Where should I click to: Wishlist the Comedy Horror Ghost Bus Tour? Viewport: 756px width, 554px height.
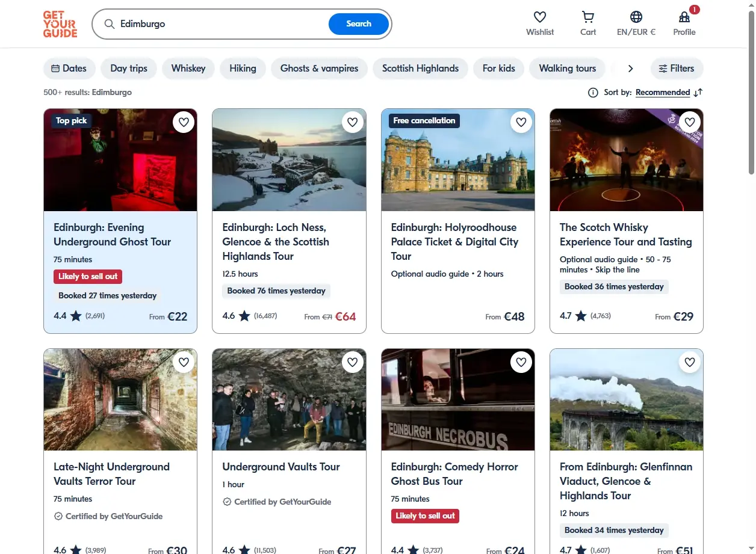(521, 362)
